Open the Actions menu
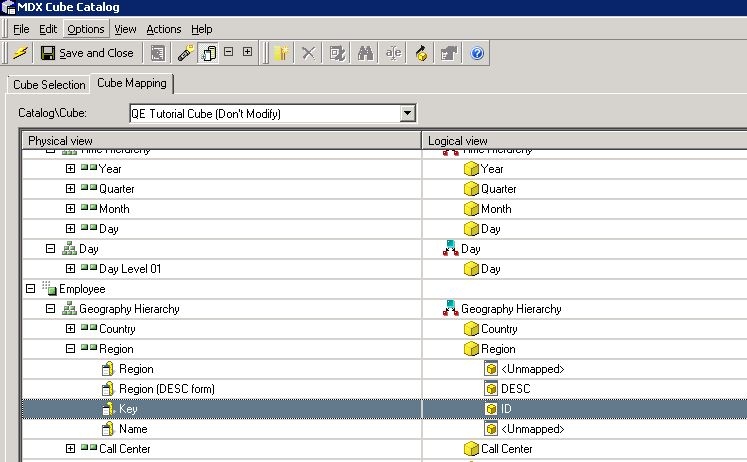This screenshot has width=747, height=462. [164, 29]
